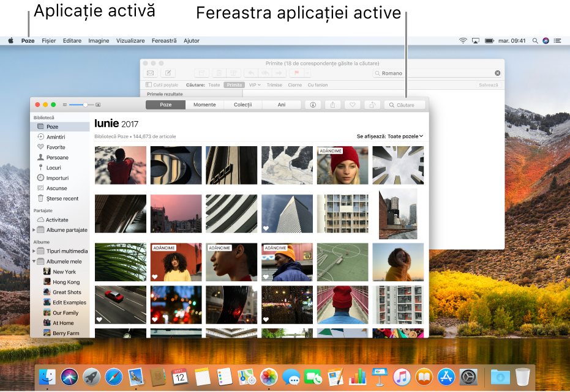
Task: Expand the Tipuri multimedia group
Action: coord(34,251)
